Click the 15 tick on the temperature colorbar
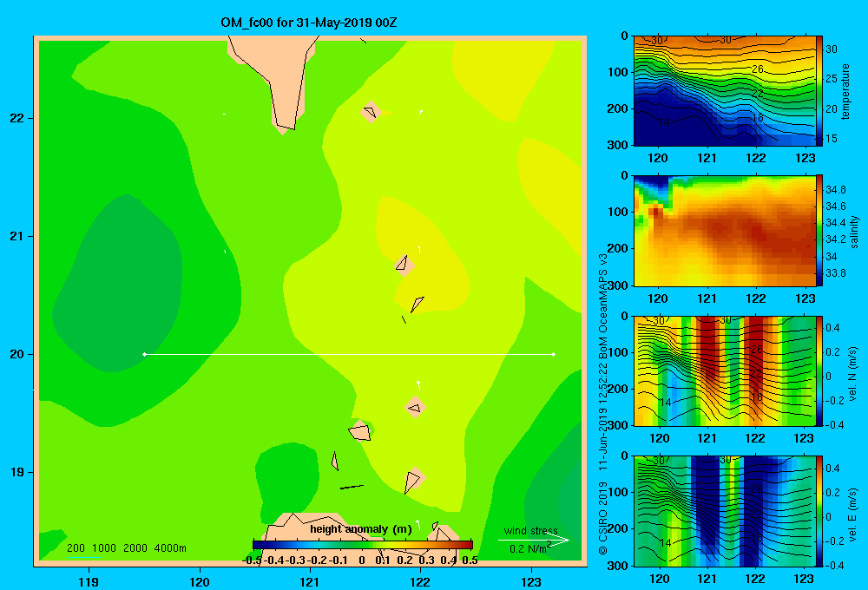Viewport: 868px width, 590px height. click(832, 138)
